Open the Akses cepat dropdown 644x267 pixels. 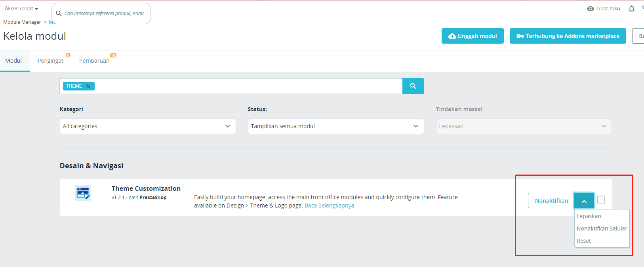(x=21, y=9)
